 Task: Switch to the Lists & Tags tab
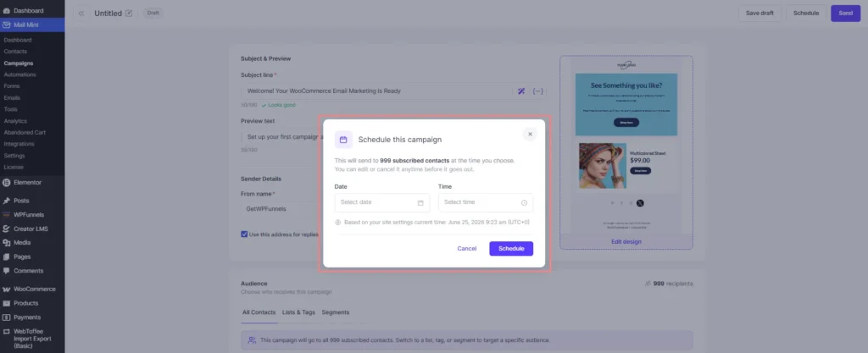pyautogui.click(x=298, y=312)
